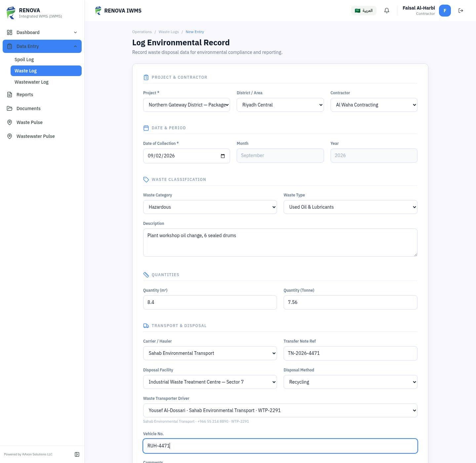Viewport: 476px width, 463px height.
Task: Click the Description text area
Action: [x=280, y=242]
